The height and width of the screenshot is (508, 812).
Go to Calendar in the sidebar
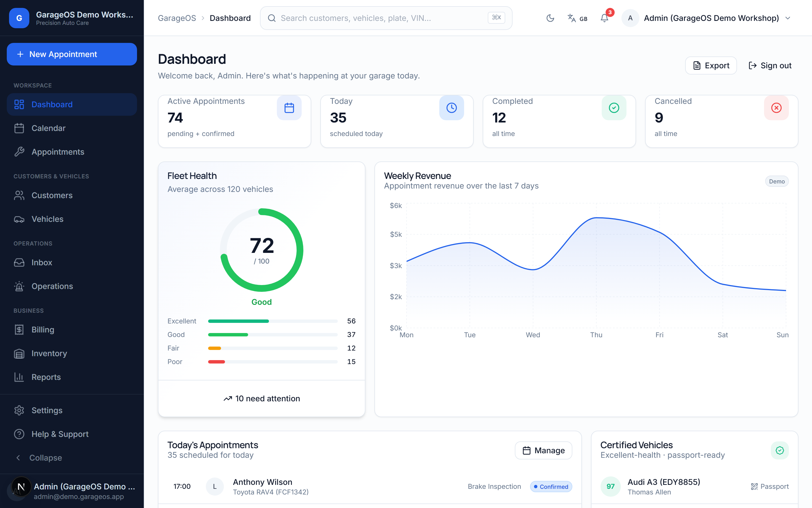72,128
